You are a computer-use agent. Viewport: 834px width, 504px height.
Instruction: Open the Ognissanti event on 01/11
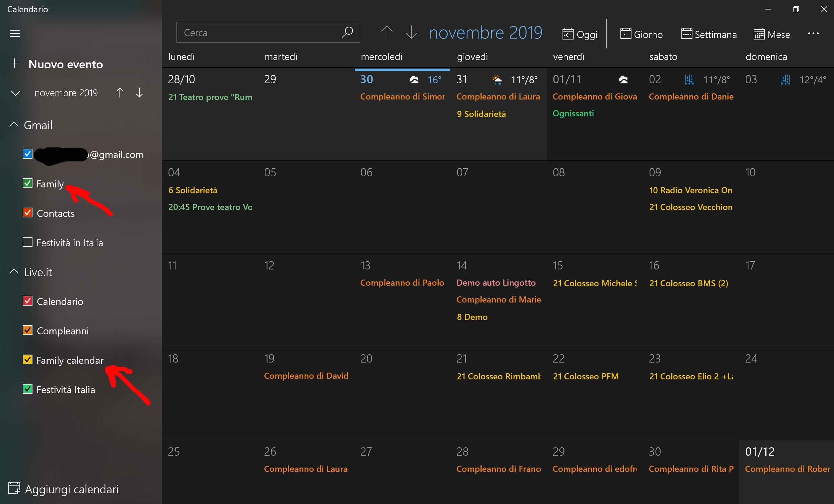[x=573, y=114]
